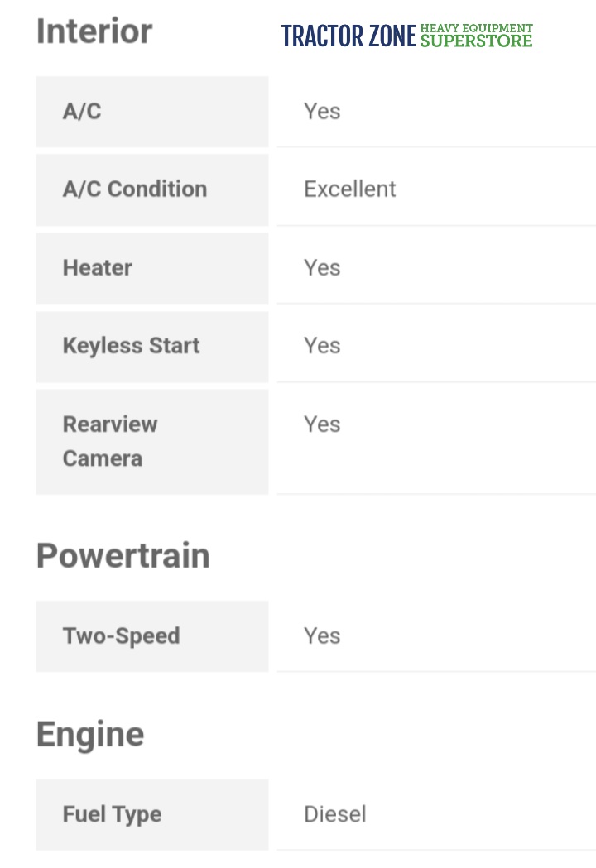Click the Yes value beside A/C
Viewport: 596px width, 868px height.
[x=322, y=112]
